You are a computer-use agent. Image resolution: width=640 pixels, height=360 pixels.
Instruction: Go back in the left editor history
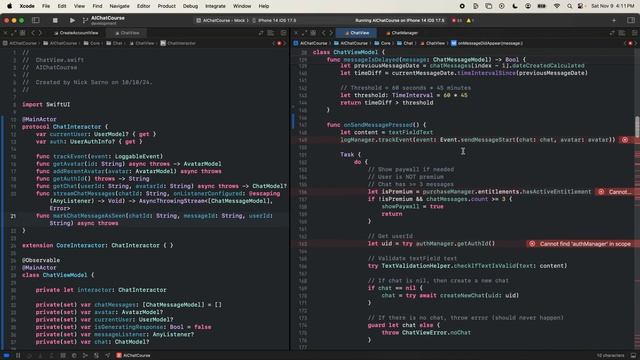click(x=33, y=33)
